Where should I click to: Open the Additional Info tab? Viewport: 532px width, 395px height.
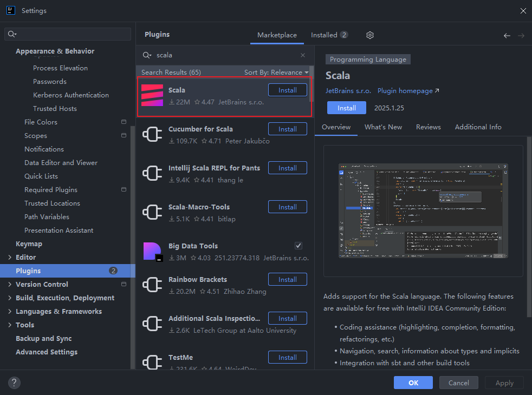[x=478, y=127]
